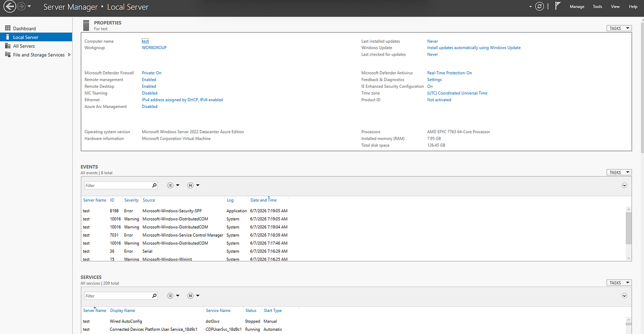
Task: Open the View menu
Action: tap(615, 7)
